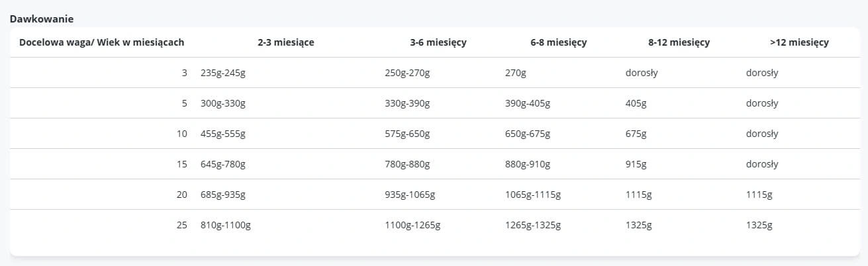Viewport: 868px width, 266px height.
Task: Click the 2-3 miesiące column header
Action: pos(286,42)
